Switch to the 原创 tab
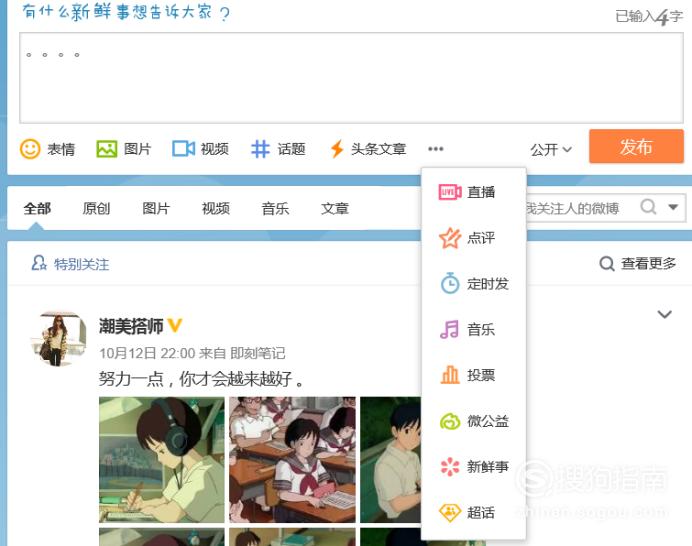 (x=96, y=208)
